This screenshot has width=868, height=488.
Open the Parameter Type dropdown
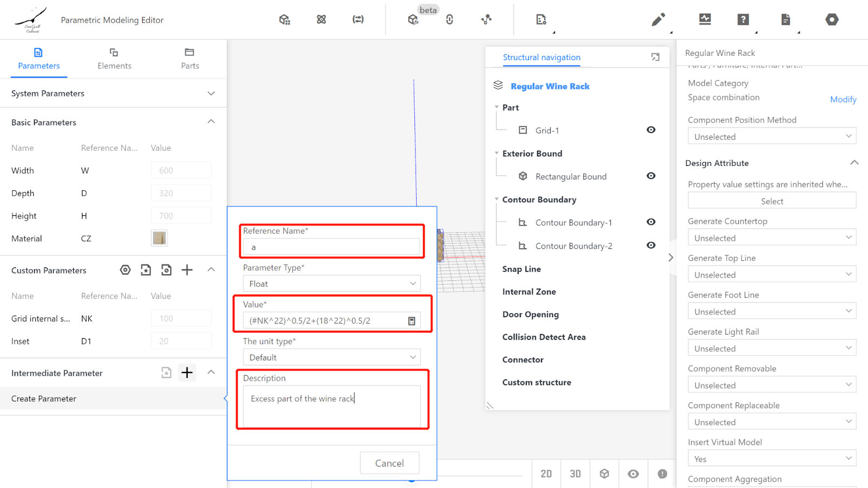coord(331,284)
